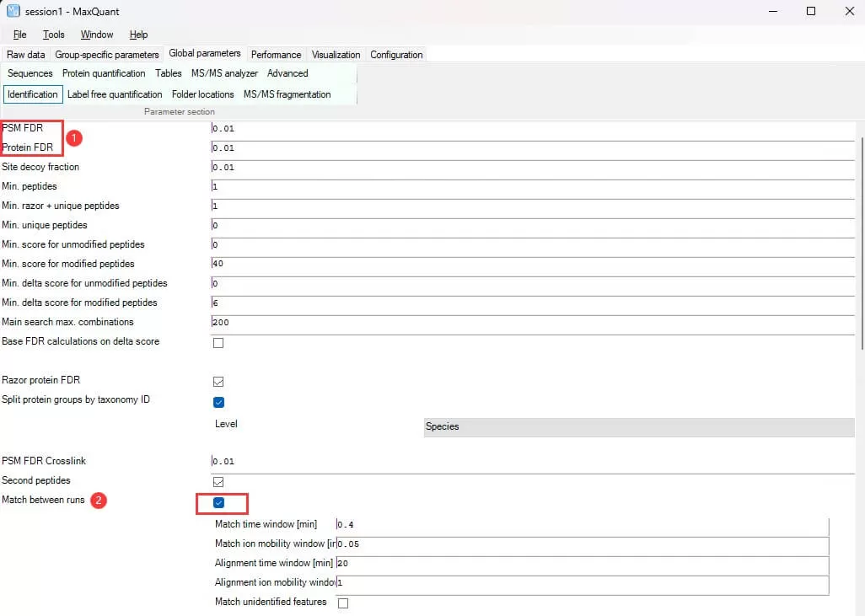Switch to the Performance tab
This screenshot has height=616, width=865.
click(276, 54)
